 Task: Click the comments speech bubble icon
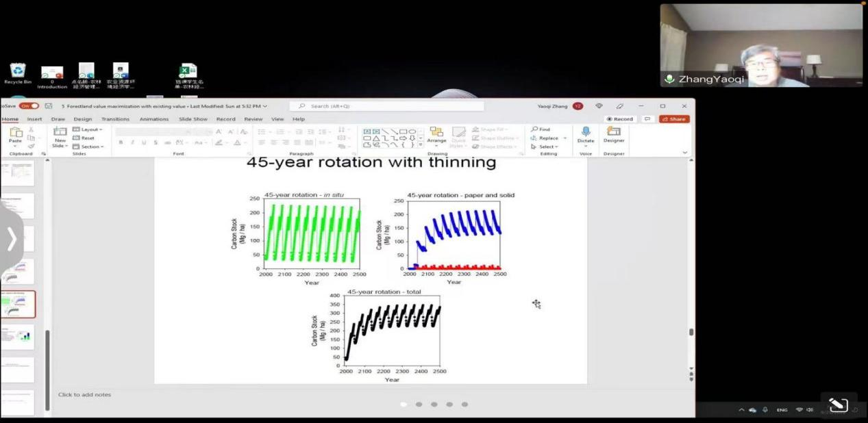click(x=647, y=119)
